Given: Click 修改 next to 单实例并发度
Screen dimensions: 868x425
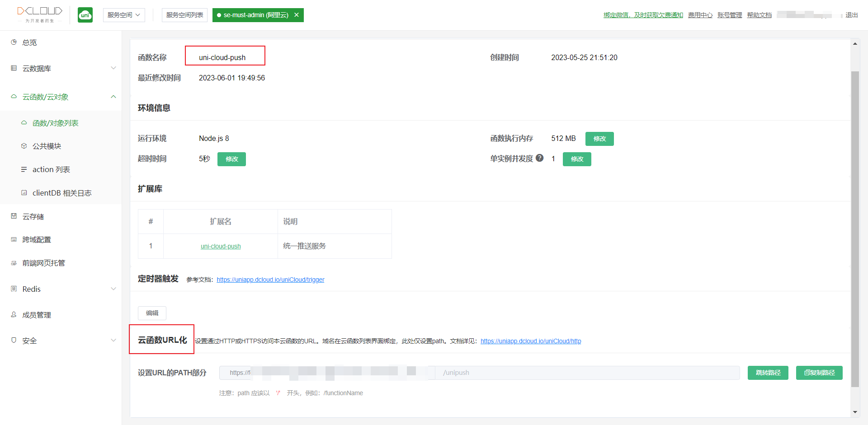Looking at the screenshot, I should pyautogui.click(x=577, y=159).
